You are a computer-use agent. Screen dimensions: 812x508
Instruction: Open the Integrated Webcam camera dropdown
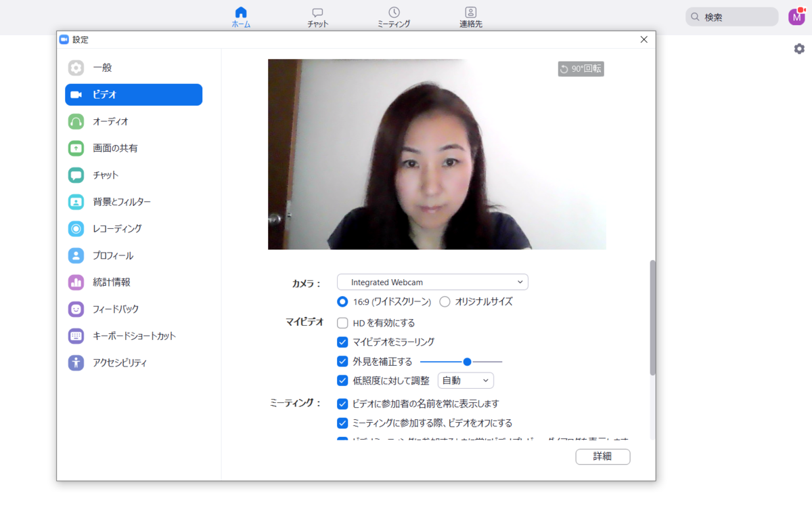coord(432,282)
